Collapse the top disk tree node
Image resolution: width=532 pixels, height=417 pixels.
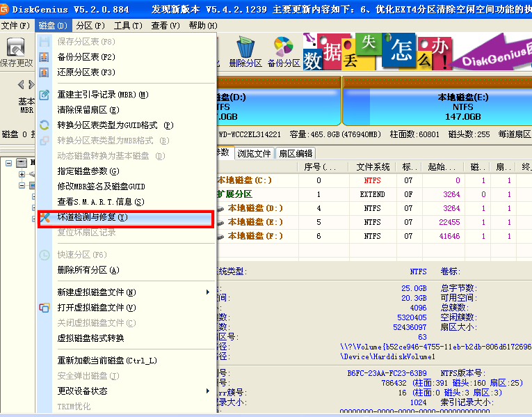pos(8,163)
